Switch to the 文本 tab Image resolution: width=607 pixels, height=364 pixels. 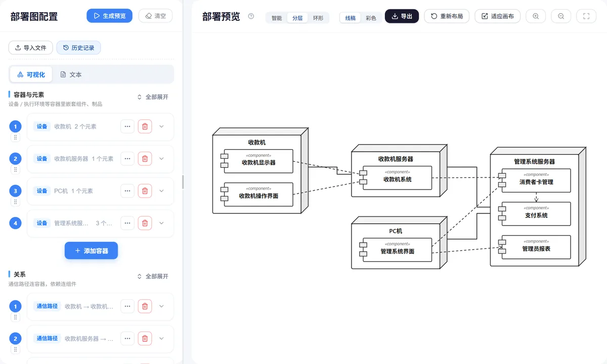click(x=71, y=74)
